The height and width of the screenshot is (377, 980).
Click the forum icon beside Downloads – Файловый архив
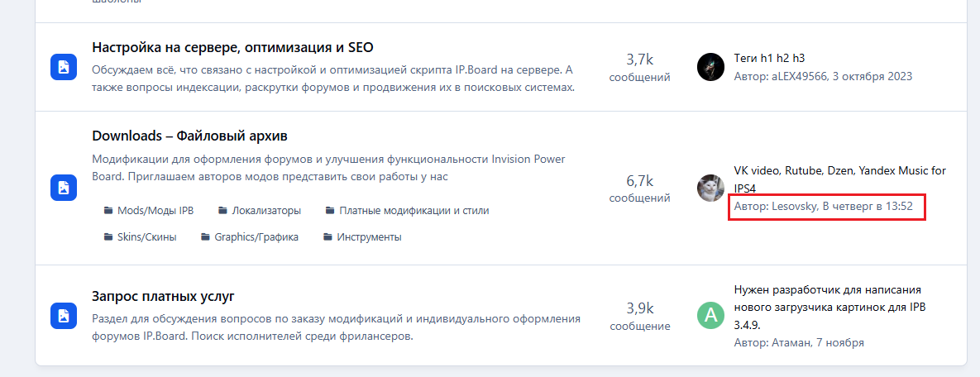point(64,188)
